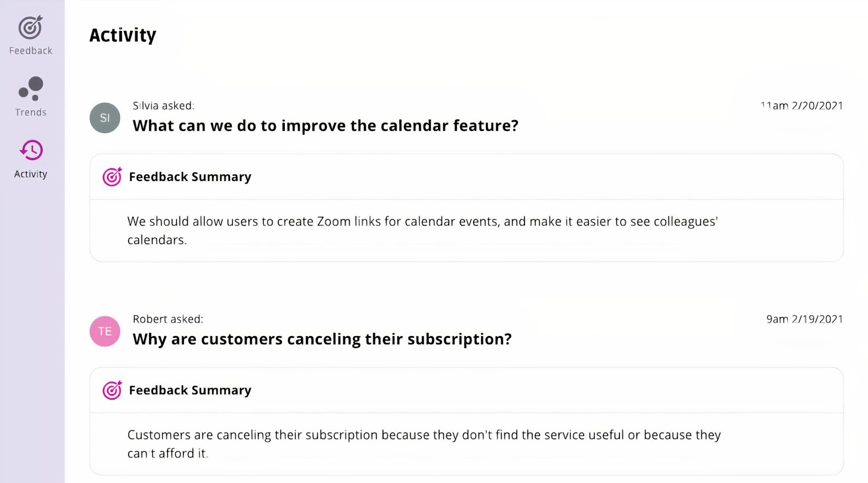Click the "Silvia asked:" label
The width and height of the screenshot is (868, 483).
click(164, 106)
